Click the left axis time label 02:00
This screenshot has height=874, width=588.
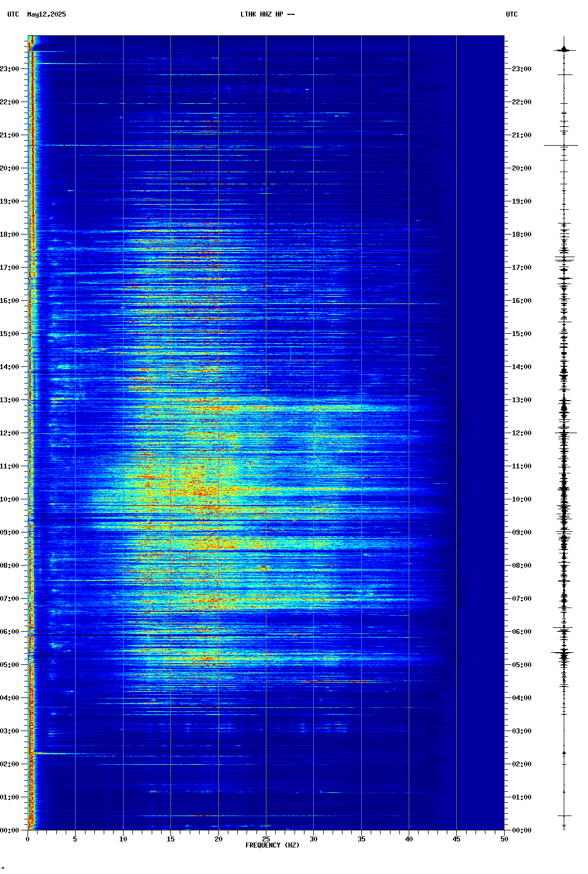[x=9, y=764]
